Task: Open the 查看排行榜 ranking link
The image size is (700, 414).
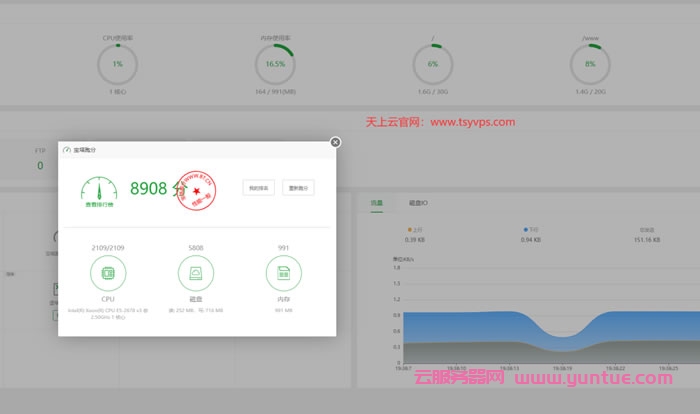Action: pos(99,205)
